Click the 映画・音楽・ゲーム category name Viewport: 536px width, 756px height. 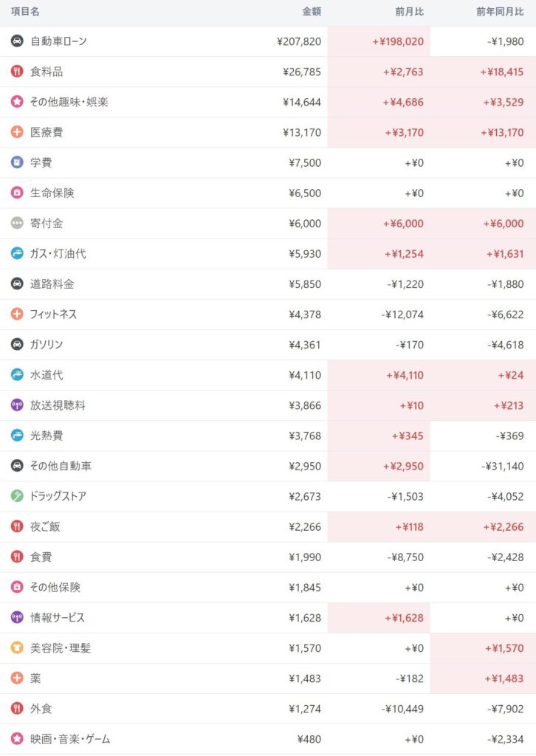pos(70,738)
